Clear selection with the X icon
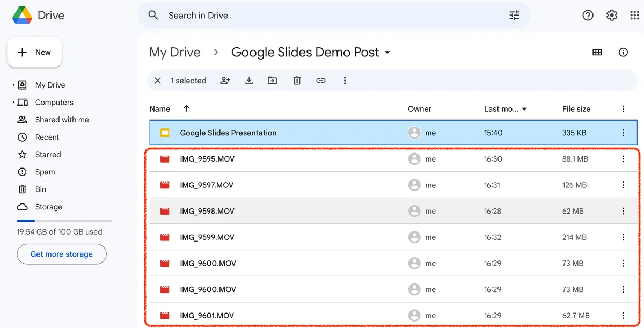The image size is (644, 328). [x=158, y=81]
